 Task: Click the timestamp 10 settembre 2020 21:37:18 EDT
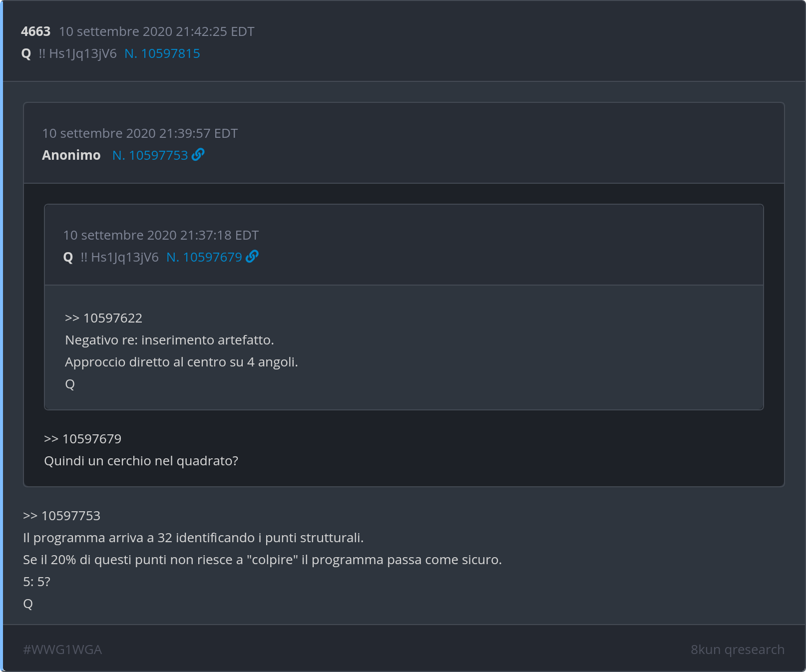[x=161, y=235]
